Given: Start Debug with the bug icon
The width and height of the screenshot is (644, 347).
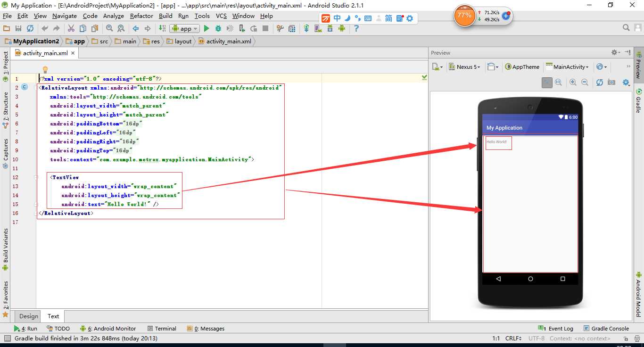Looking at the screenshot, I should click(x=218, y=29).
